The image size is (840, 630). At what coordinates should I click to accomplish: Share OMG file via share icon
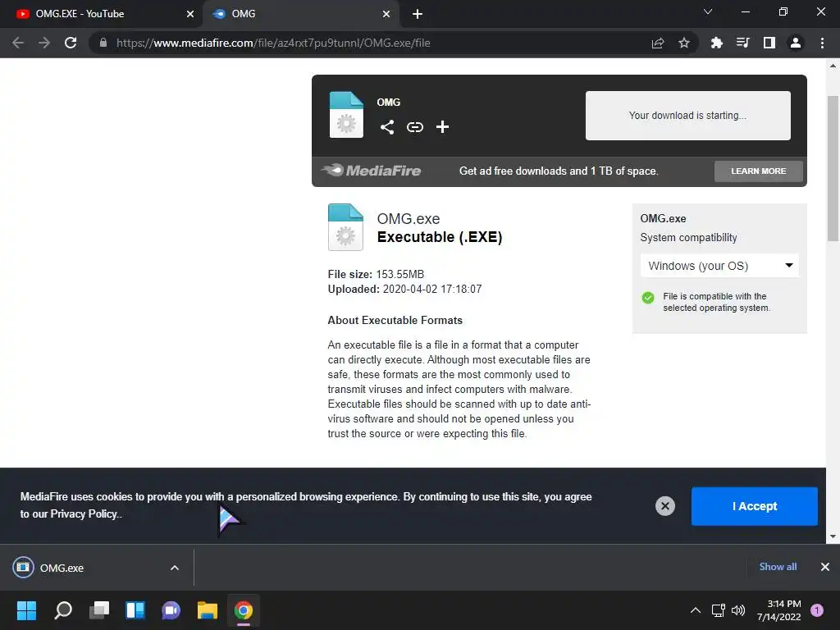click(x=387, y=127)
